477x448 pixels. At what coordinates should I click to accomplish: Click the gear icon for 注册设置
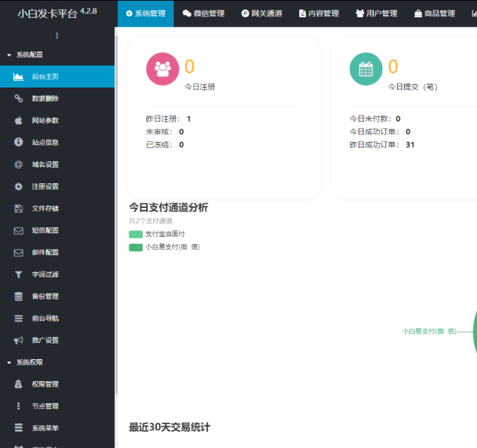18,186
